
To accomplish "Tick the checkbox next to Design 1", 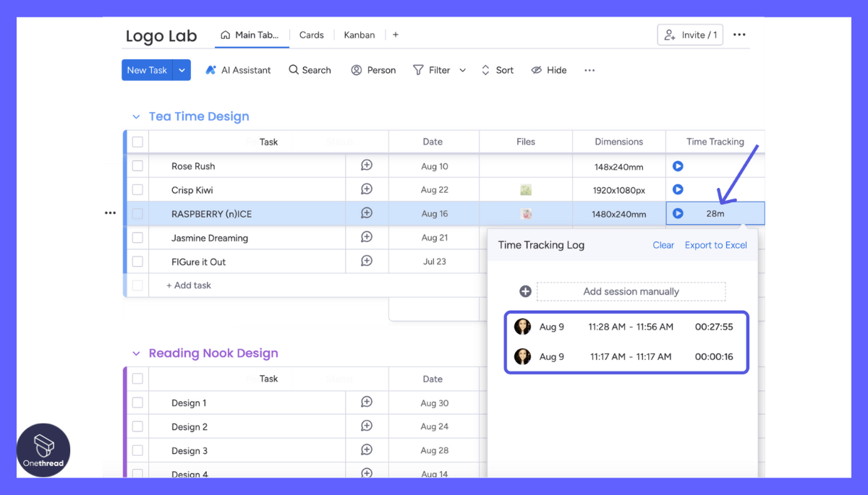I will (137, 403).
